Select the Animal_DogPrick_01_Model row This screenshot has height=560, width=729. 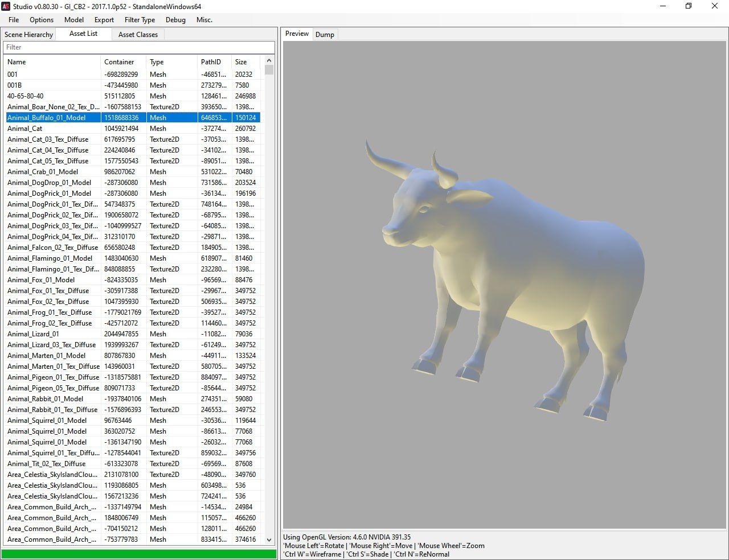coord(133,193)
